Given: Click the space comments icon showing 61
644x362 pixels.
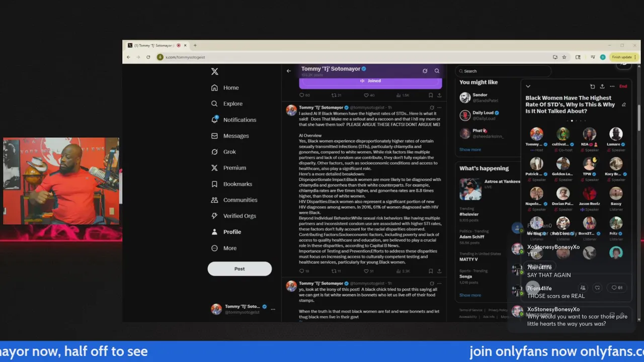Looking at the screenshot, I should 617,288.
